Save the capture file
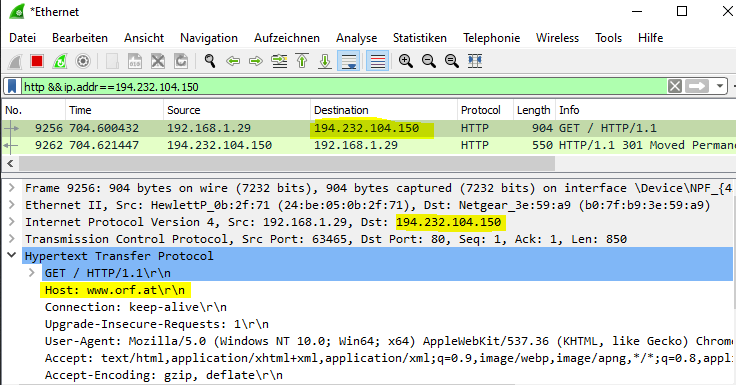Image resolution: width=736 pixels, height=385 pixels. (x=135, y=62)
